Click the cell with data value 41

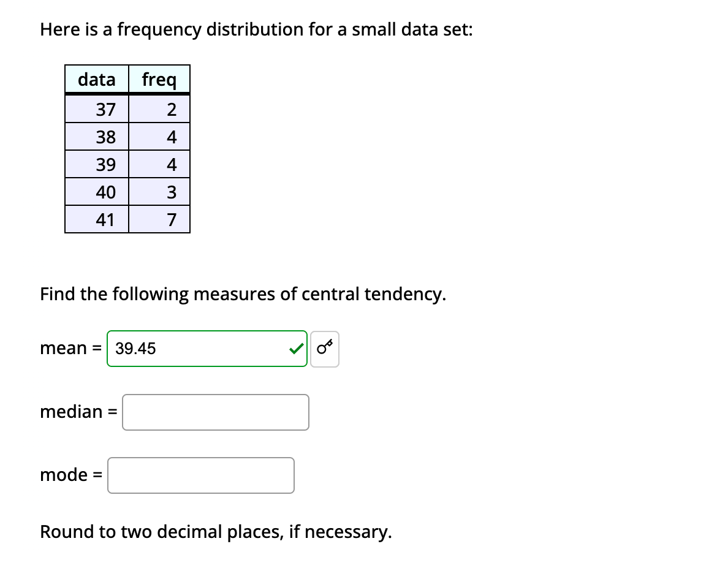point(105,219)
